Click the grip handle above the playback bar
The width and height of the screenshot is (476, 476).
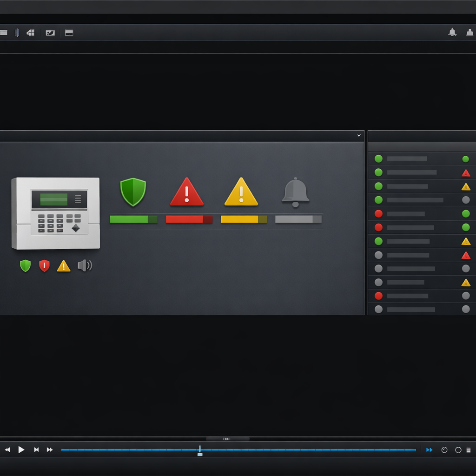[x=228, y=439]
